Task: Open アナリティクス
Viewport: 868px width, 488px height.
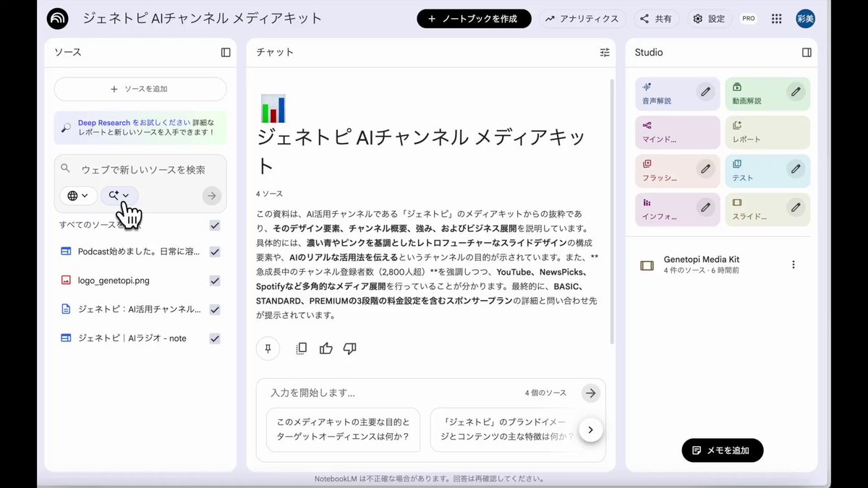Action: point(582,19)
